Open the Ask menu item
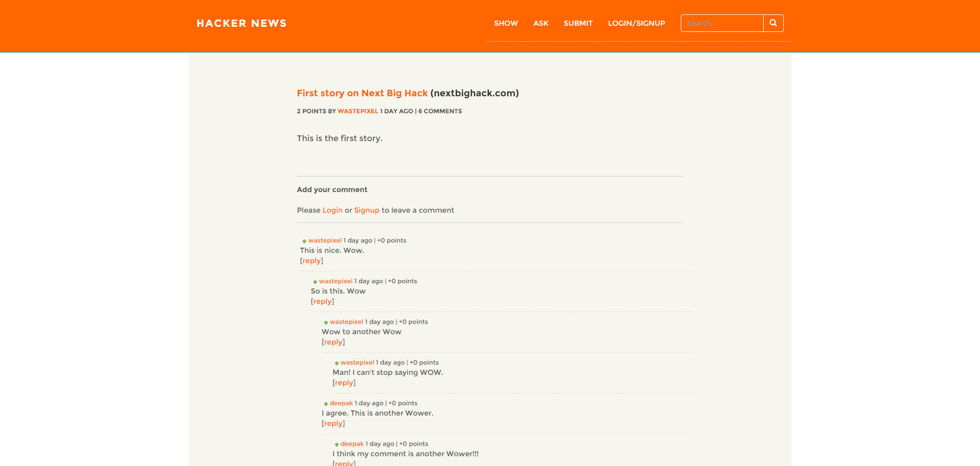Viewport: 980px width, 466px height. click(x=541, y=23)
